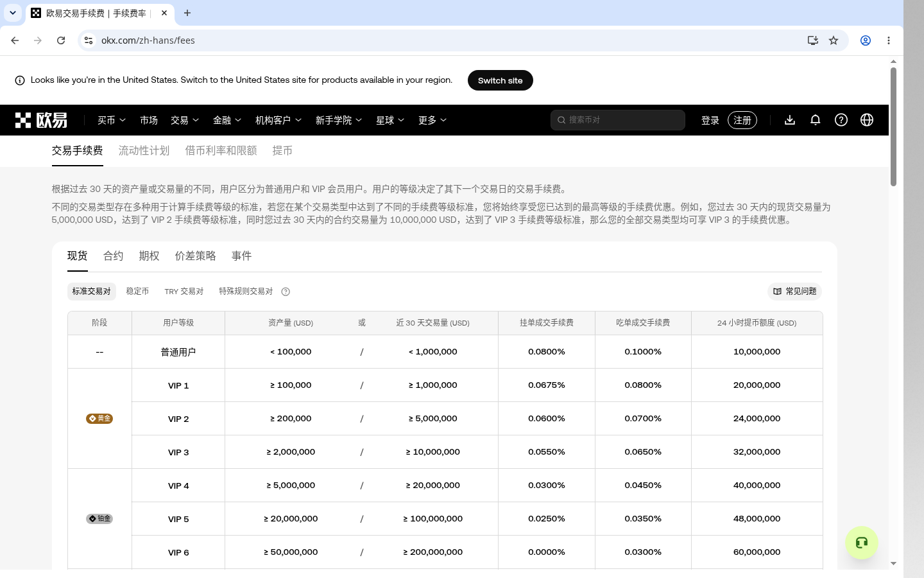Click the VIP 1 row label
Viewport: 924px width, 578px height.
coord(178,385)
